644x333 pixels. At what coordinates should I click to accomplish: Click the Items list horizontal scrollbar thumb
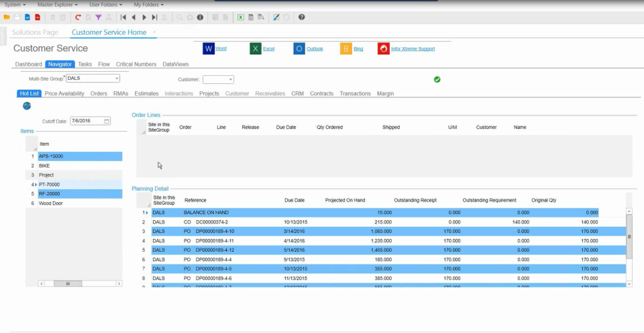pyautogui.click(x=68, y=284)
